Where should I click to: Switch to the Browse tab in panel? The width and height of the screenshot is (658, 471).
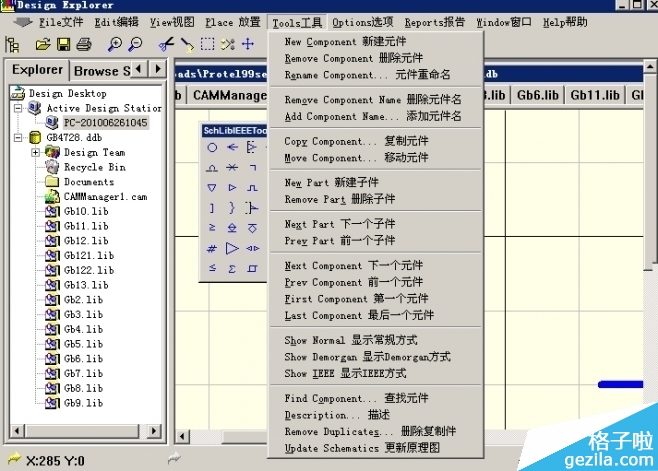[x=101, y=70]
